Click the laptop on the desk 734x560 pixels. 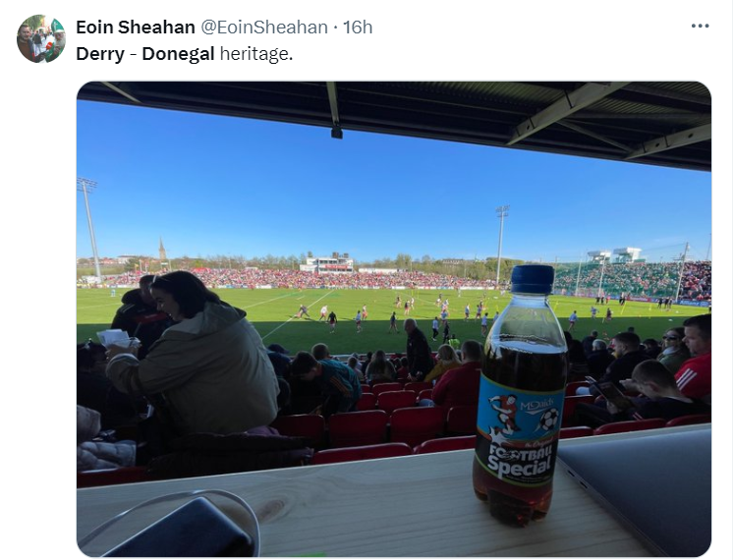[x=639, y=490]
